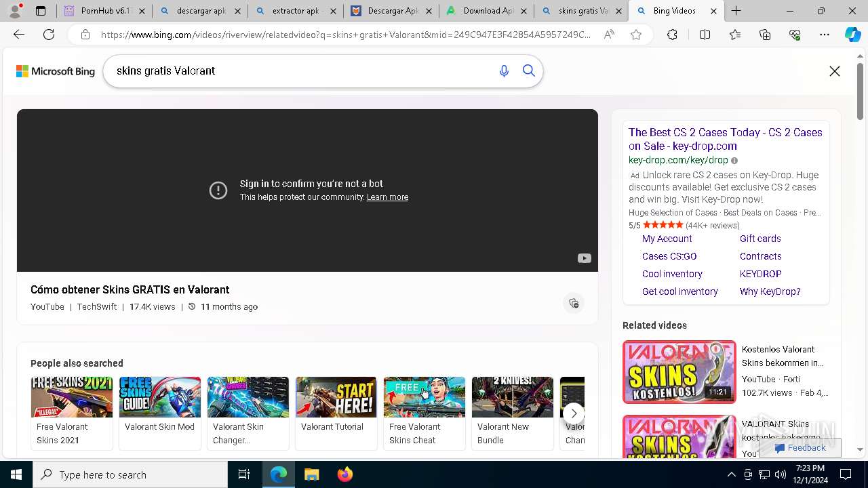Click the browser address bar URL

pyautogui.click(x=346, y=35)
